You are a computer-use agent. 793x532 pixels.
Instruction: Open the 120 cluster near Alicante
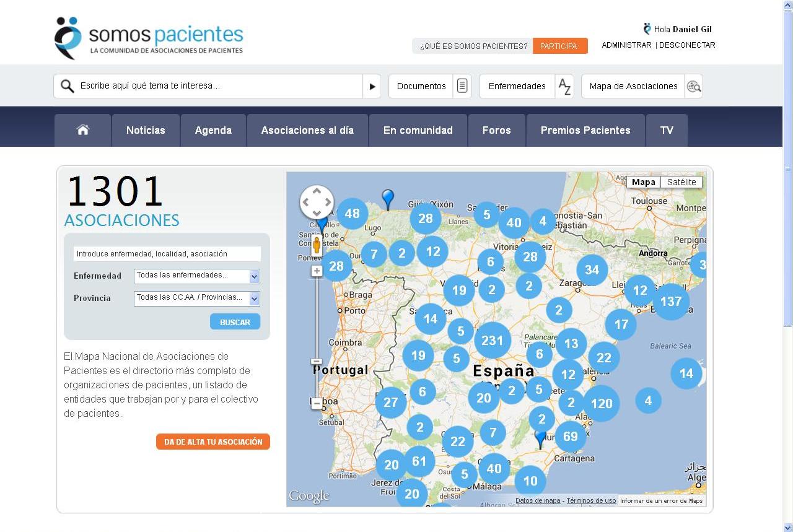602,404
